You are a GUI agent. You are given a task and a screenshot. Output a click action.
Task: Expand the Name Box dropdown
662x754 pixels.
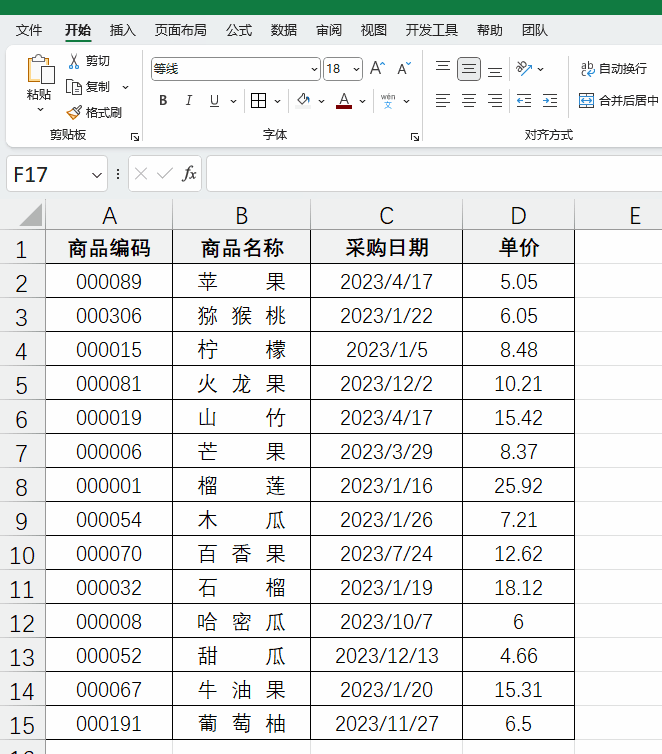[97, 175]
